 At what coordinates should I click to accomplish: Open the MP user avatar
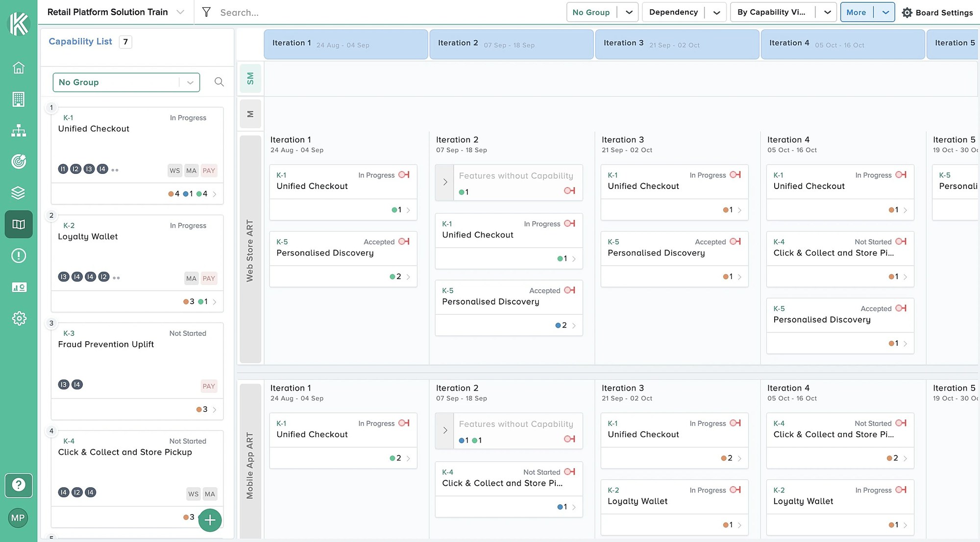[18, 518]
